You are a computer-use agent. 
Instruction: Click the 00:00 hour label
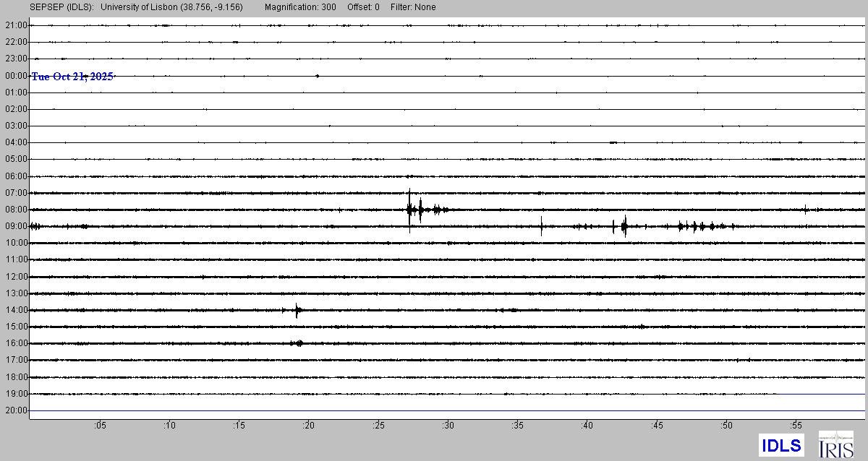(x=14, y=76)
